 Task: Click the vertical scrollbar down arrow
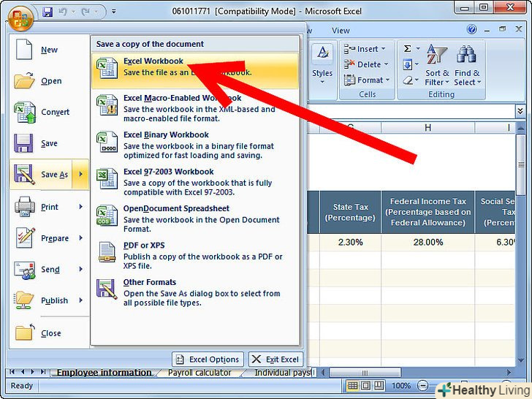[x=521, y=360]
